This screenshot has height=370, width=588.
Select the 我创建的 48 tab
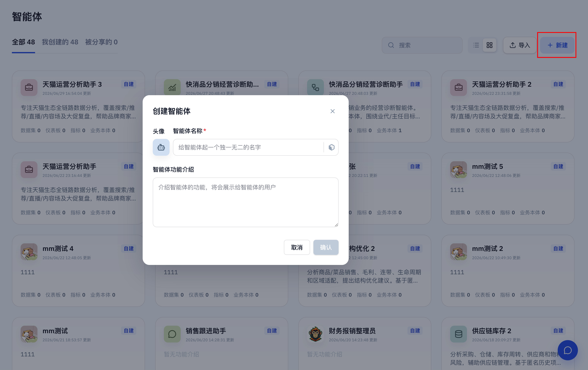tap(60, 42)
